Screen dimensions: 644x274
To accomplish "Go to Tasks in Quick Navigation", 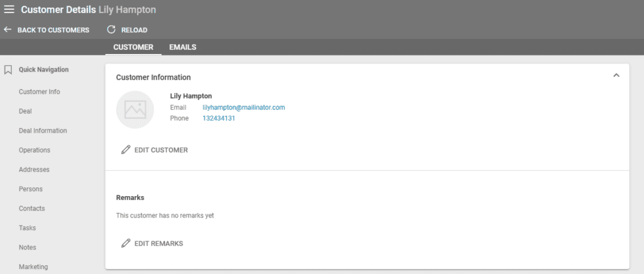I will tap(27, 228).
